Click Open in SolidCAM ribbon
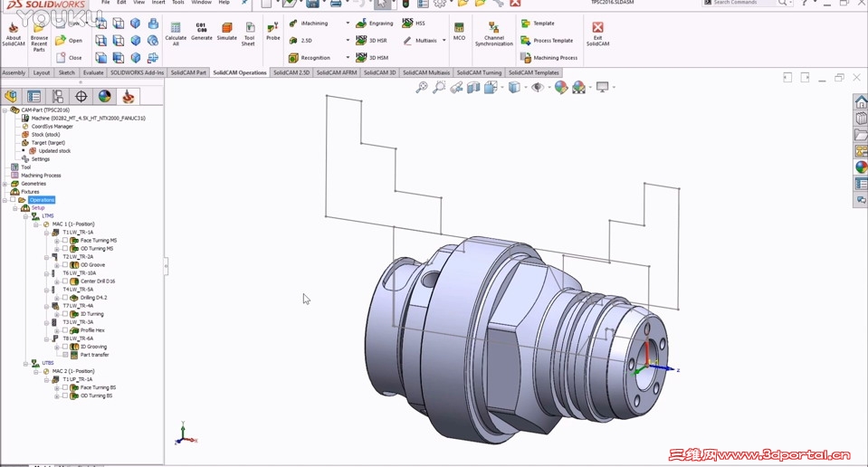 (x=69, y=41)
